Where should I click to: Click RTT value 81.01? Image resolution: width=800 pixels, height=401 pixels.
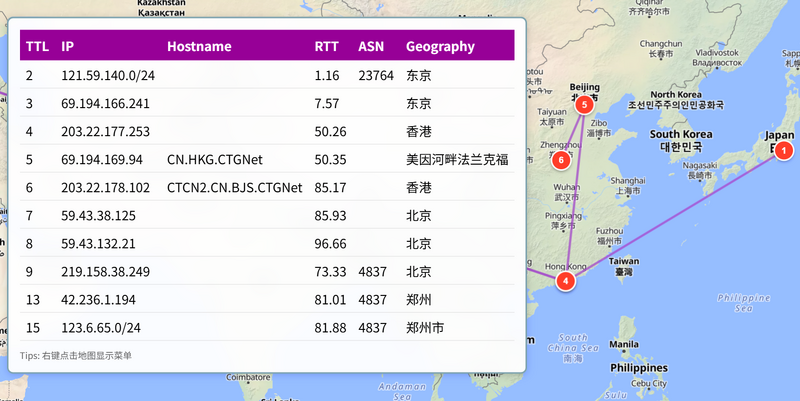[x=330, y=300]
